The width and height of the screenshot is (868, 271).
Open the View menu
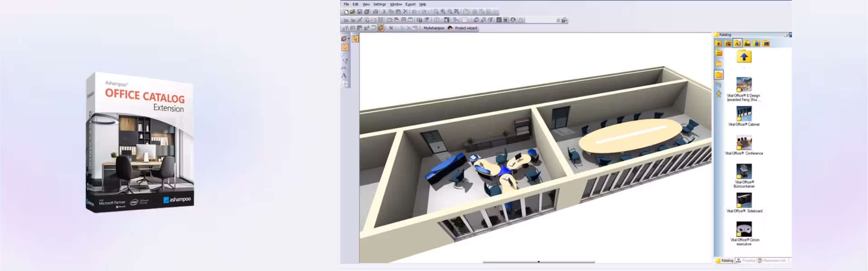tap(366, 4)
